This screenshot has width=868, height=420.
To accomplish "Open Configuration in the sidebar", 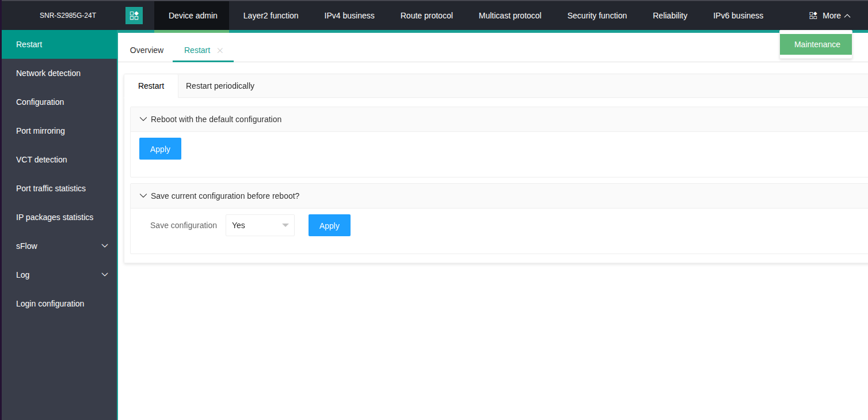I will coord(59,102).
